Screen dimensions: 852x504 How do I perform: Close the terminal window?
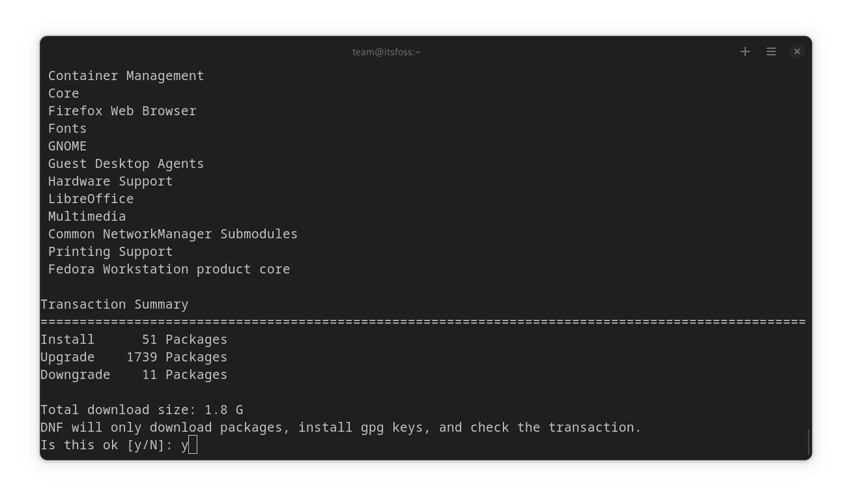797,51
